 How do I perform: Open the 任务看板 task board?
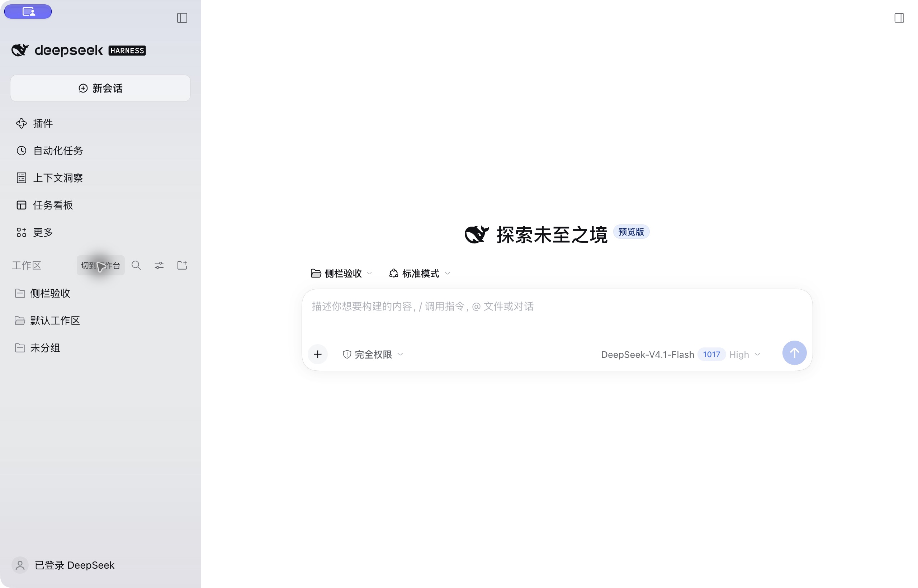point(100,205)
